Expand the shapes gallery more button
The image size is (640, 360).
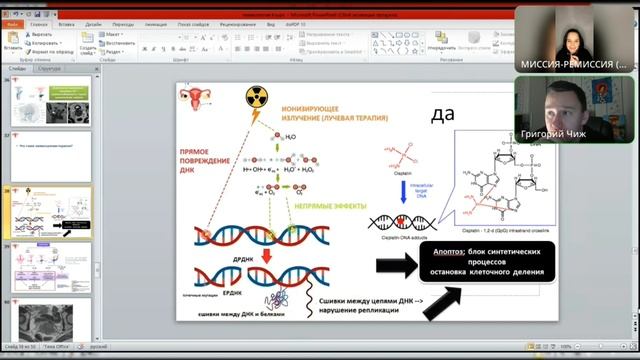[422, 51]
